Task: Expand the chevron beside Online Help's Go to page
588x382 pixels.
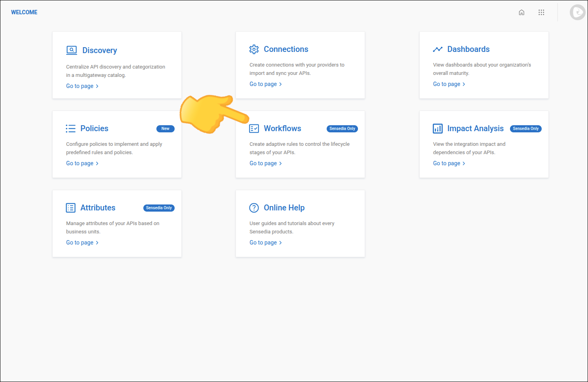Action: tap(280, 242)
